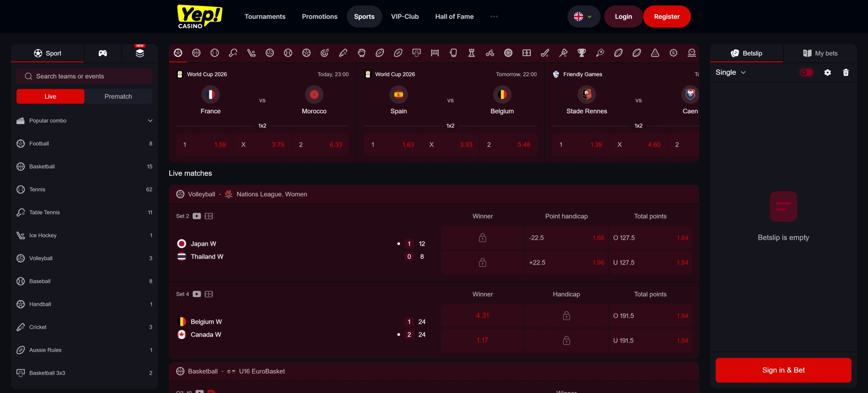The height and width of the screenshot is (393, 868).
Task: Select field hockey stick icon in top bar
Action: [545, 53]
